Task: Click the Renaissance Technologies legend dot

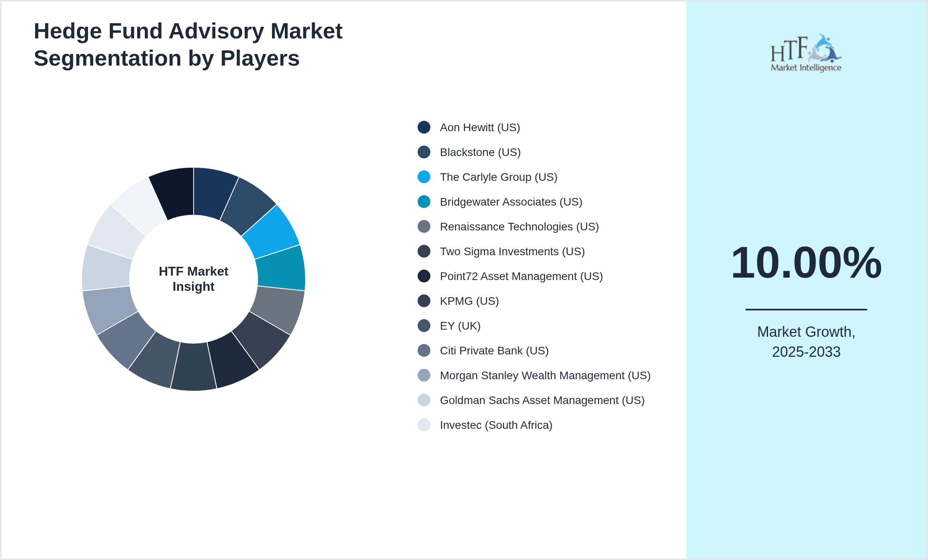Action: (x=424, y=227)
